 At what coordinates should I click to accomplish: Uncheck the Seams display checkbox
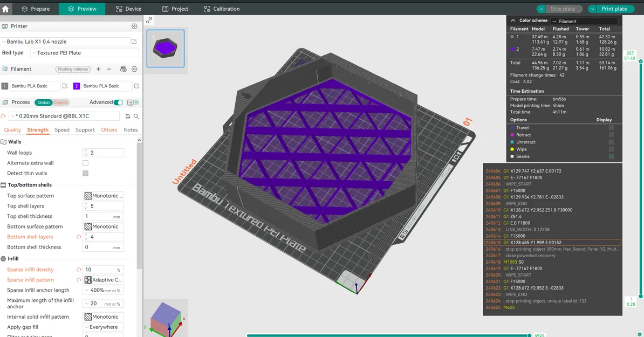611,156
